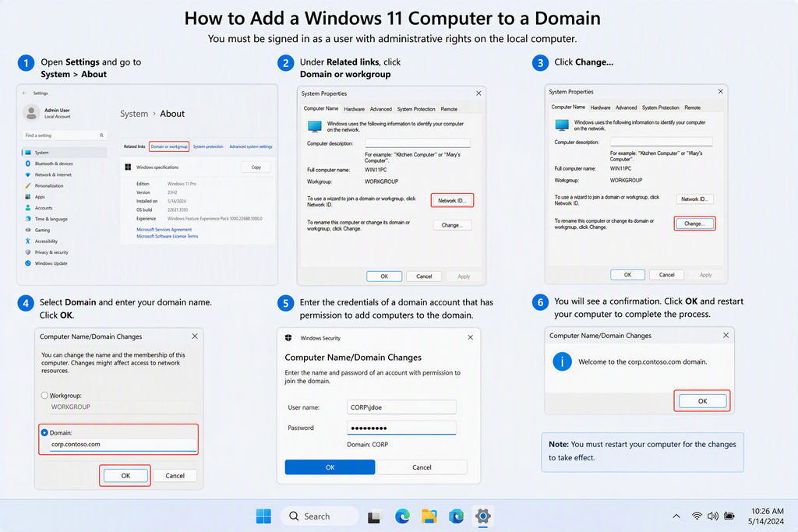Click the User name field with CORP\jdoe
This screenshot has height=532, width=798.
(401, 407)
